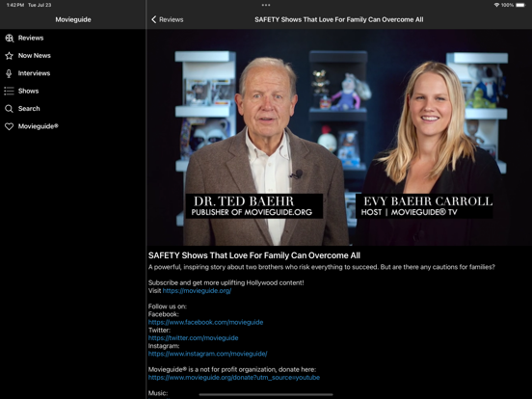
Task: Click the Shows list icon
Action: (10, 91)
